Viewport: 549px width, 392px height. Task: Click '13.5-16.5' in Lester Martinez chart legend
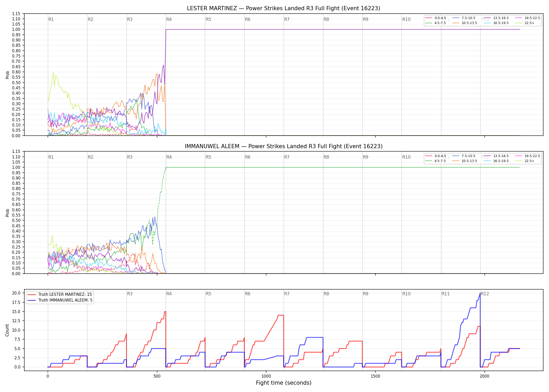(x=501, y=18)
